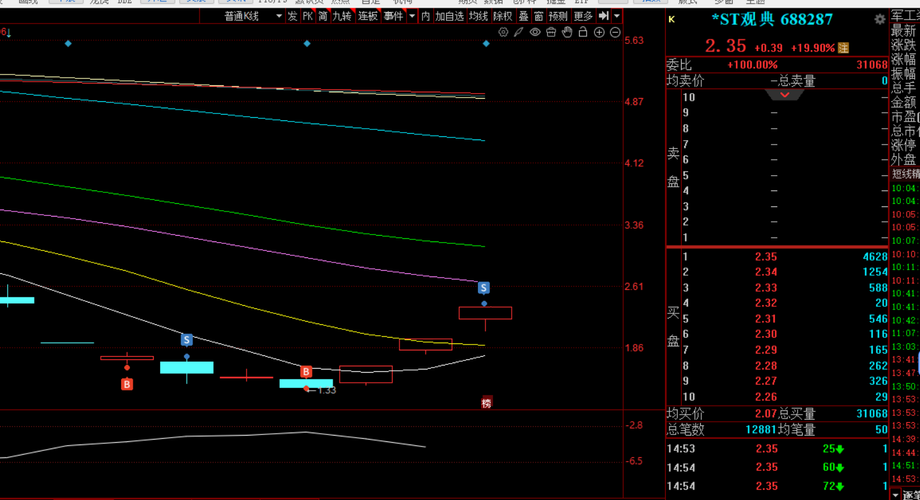Screen dimensions: 920x500
Task: Click the 榜 badge on the chart
Action: pyautogui.click(x=486, y=403)
